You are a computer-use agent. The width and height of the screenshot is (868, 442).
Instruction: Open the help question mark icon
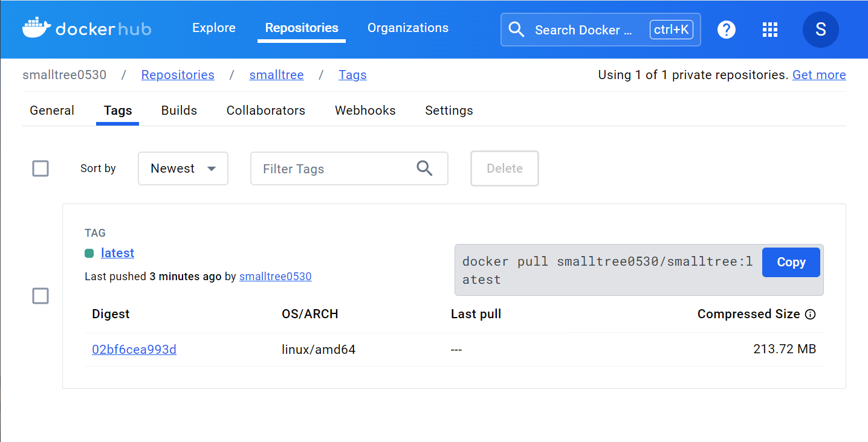[x=727, y=29]
